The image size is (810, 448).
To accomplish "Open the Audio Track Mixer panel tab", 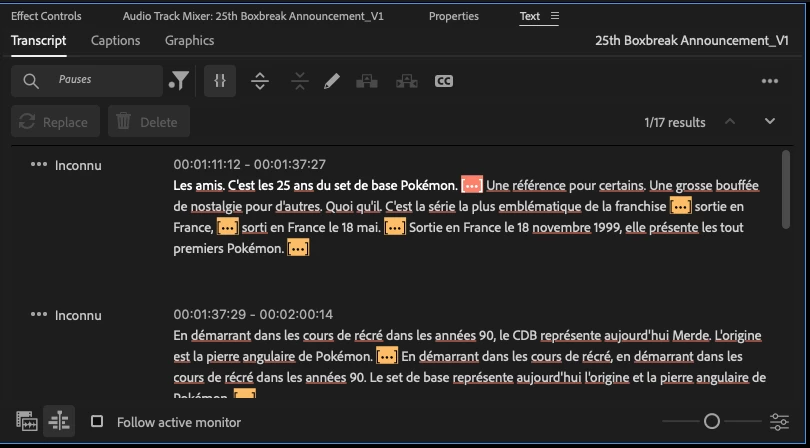I will pos(253,16).
